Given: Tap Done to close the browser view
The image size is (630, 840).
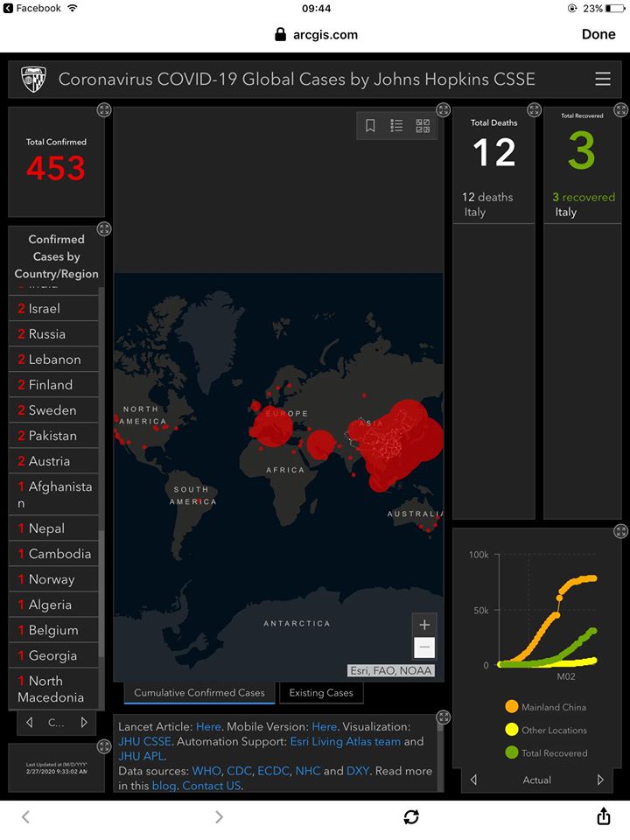Looking at the screenshot, I should click(598, 34).
